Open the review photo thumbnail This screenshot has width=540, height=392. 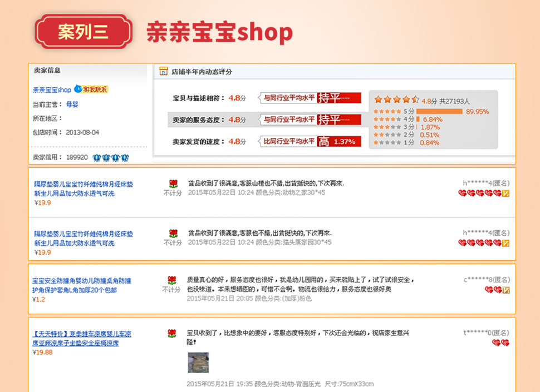point(198,363)
